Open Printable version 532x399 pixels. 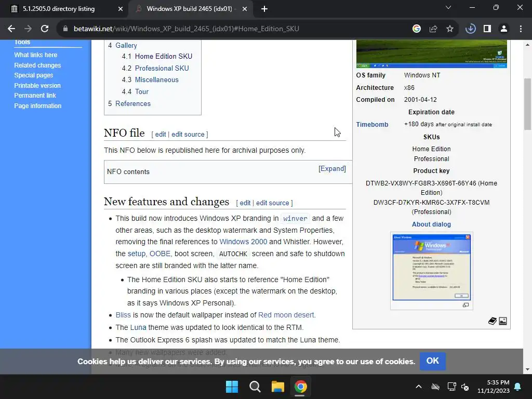[x=37, y=86]
